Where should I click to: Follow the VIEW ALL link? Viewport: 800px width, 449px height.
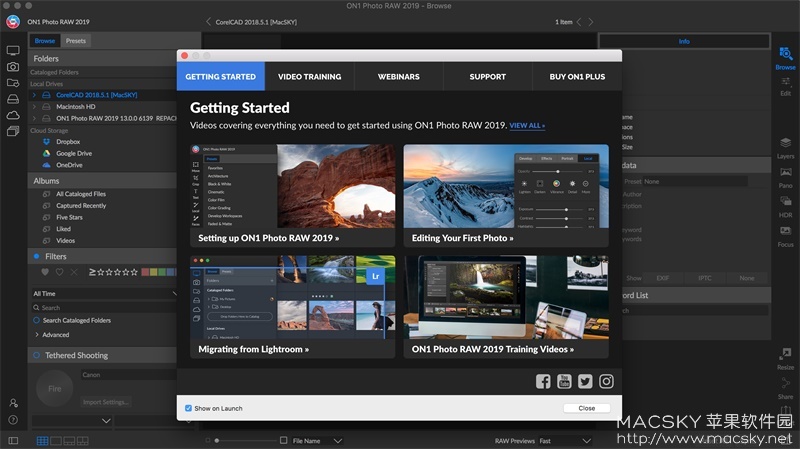coord(527,126)
